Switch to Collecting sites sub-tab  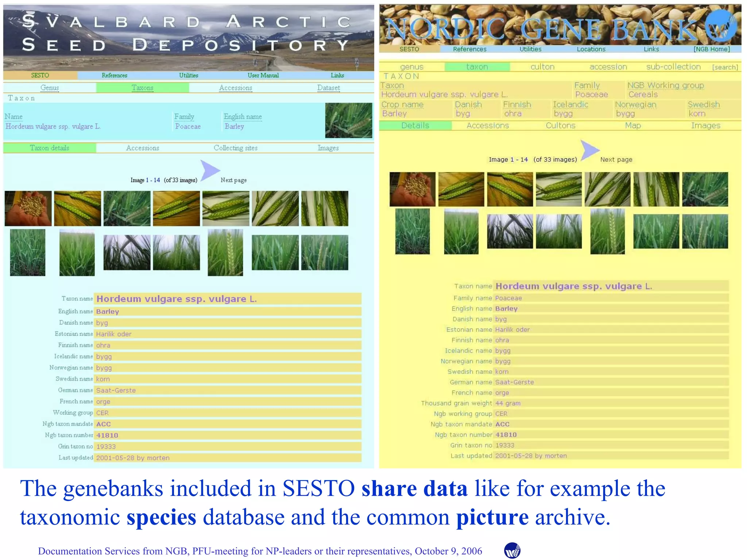pyautogui.click(x=236, y=148)
